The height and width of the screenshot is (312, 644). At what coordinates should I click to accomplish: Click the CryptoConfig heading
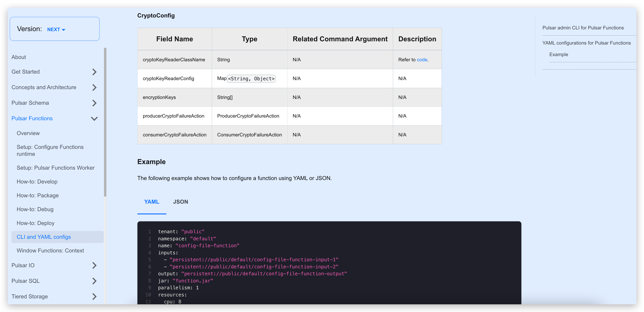click(x=156, y=16)
